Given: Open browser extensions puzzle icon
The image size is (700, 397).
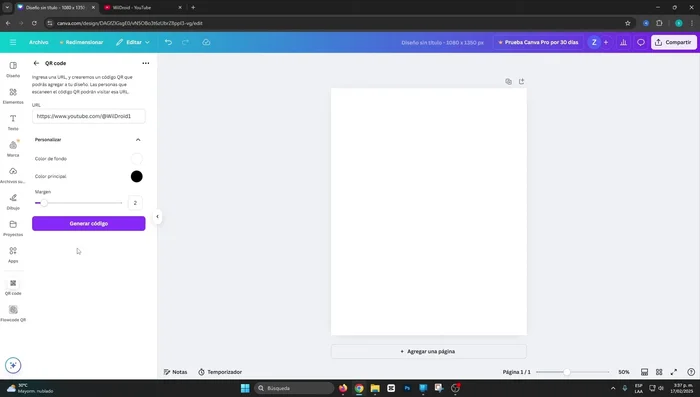Looking at the screenshot, I should (659, 23).
